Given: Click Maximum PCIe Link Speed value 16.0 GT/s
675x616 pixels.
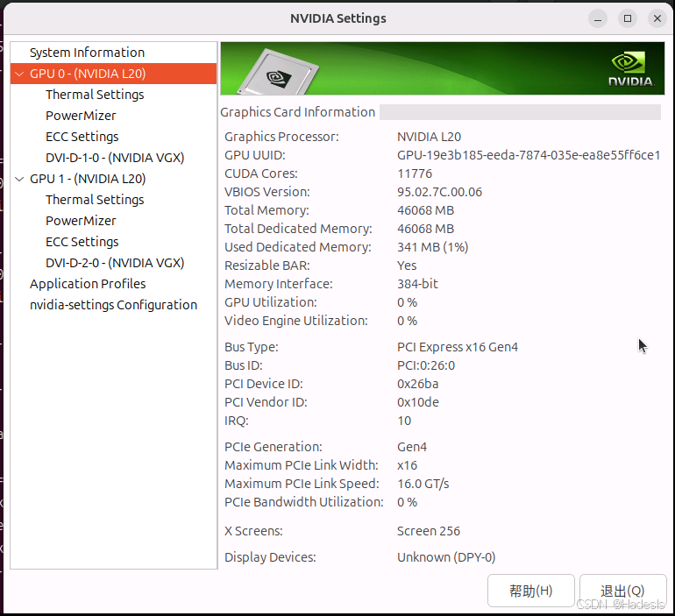Looking at the screenshot, I should tap(423, 485).
